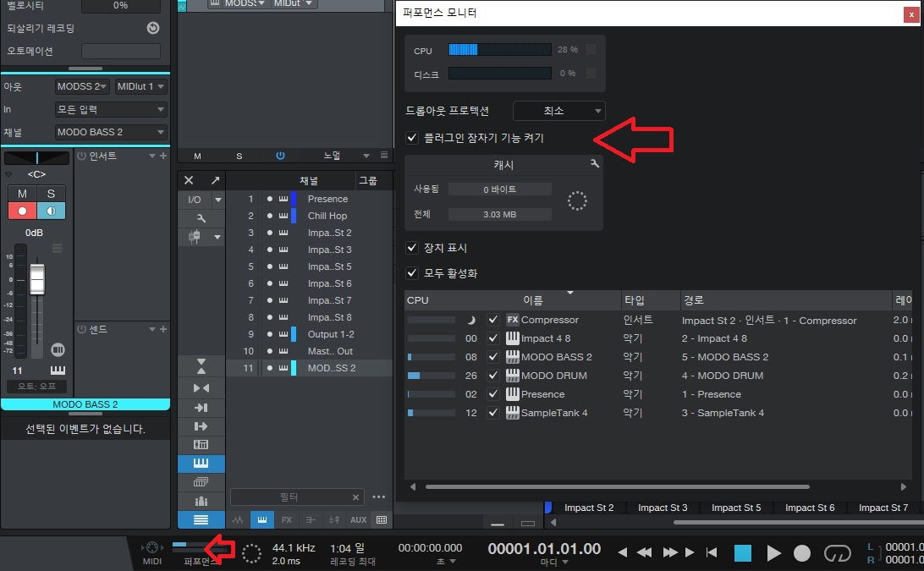The height and width of the screenshot is (571, 924).
Task: Open the inserts dropdown arrow
Action: (152, 156)
